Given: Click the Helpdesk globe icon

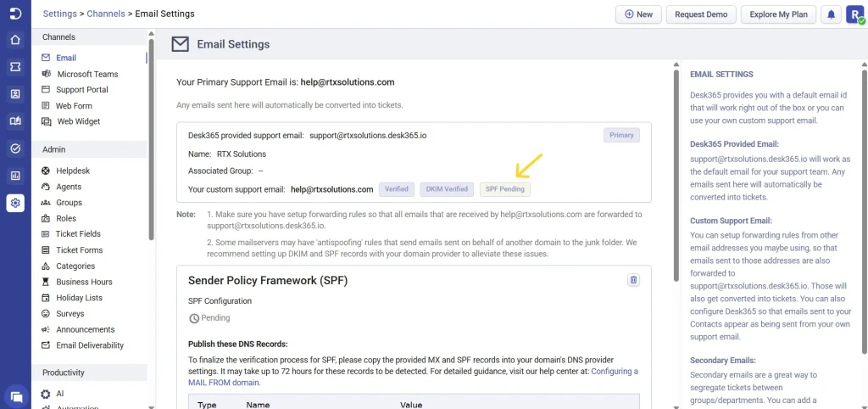Looking at the screenshot, I should 46,171.
